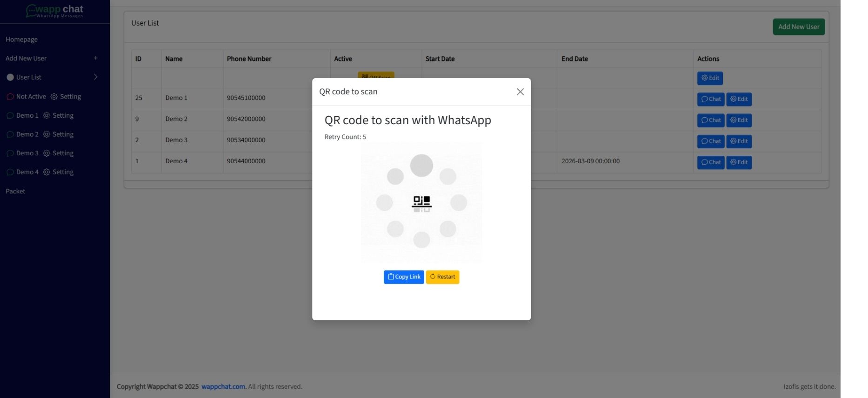This screenshot has width=868, height=398.
Task: Expand Add New User plus icon
Action: pos(96,58)
